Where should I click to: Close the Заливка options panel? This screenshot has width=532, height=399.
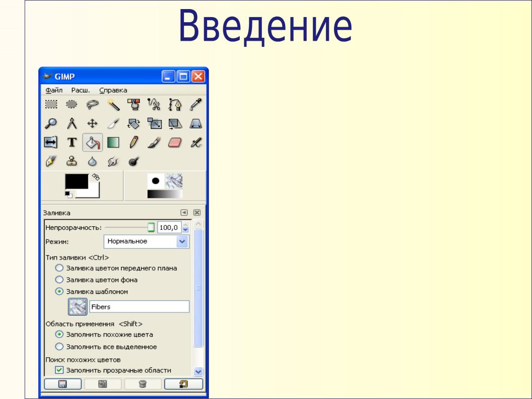coord(197,212)
